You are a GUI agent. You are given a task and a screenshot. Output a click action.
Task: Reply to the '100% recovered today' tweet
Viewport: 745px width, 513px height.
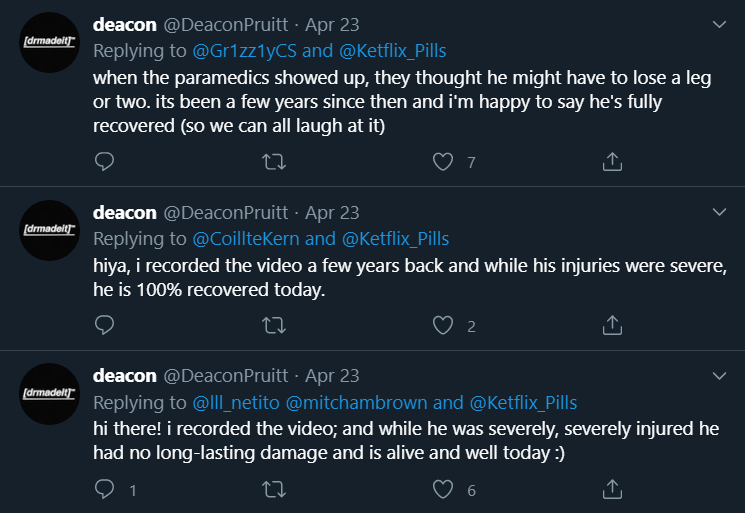104,325
